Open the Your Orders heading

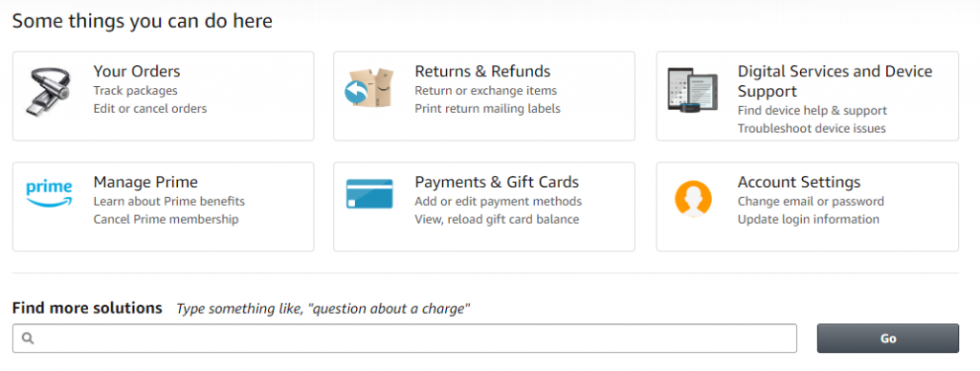tap(137, 71)
